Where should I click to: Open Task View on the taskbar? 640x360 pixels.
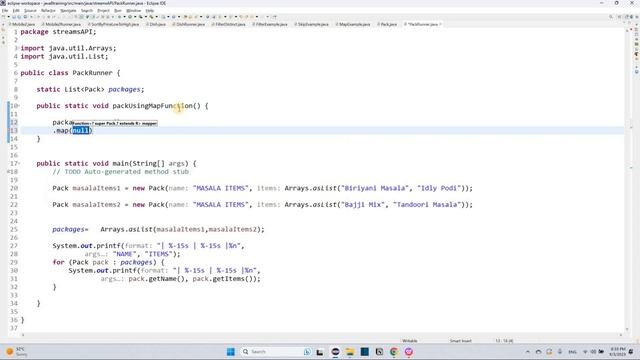tap(320, 352)
